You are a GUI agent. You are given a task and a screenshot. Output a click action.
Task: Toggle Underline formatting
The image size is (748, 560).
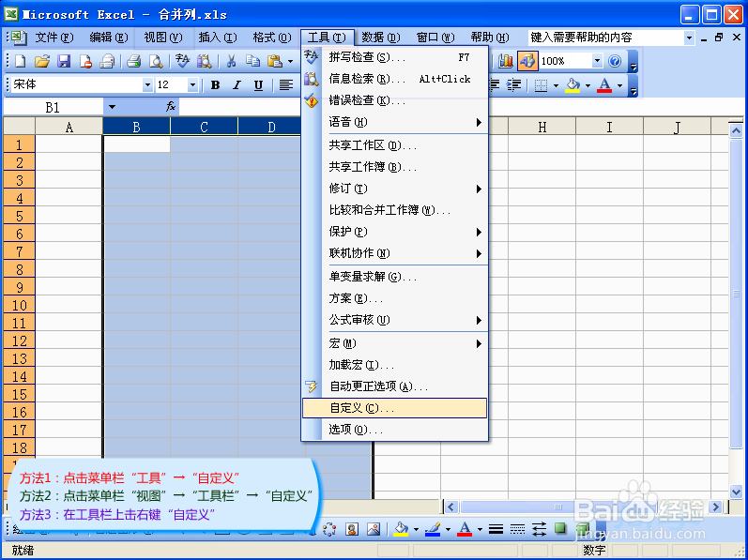coord(258,85)
